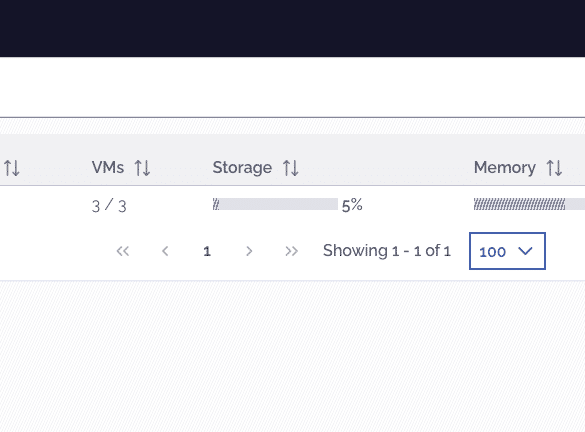The image size is (585, 432).
Task: Select page number 1 in the paginator
Action: click(207, 251)
